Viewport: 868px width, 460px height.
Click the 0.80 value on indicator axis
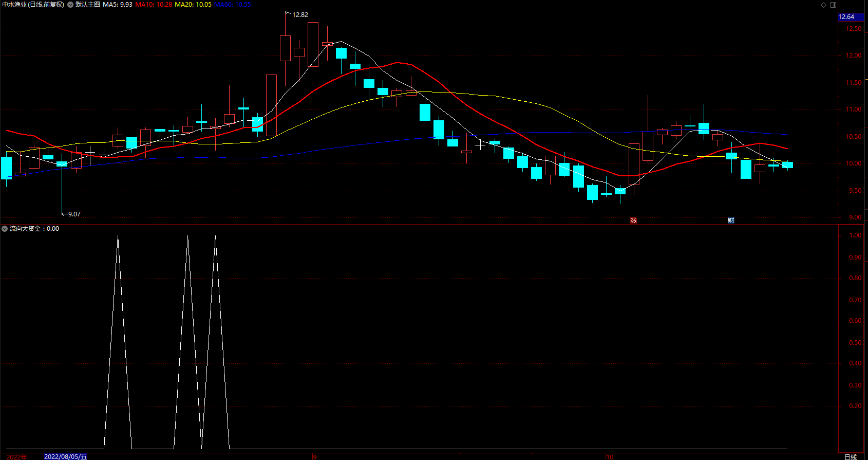(855, 278)
